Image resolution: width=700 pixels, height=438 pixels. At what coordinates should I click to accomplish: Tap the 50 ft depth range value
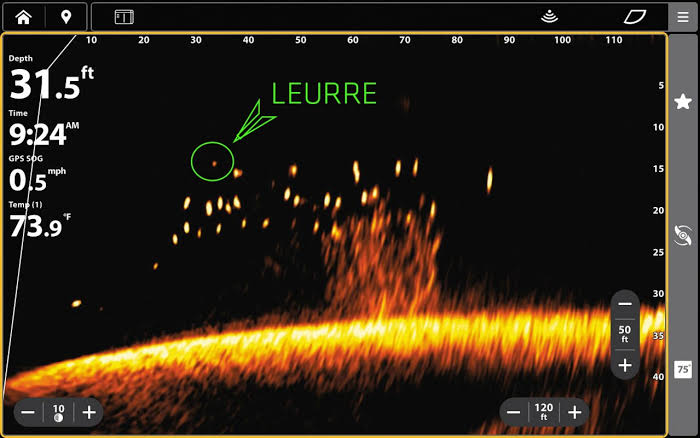[x=625, y=334]
